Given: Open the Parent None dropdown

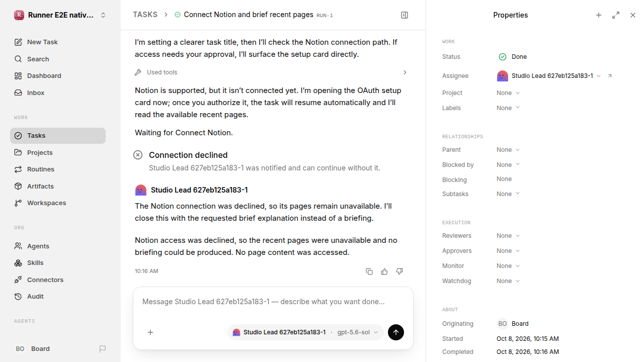Looking at the screenshot, I should [508, 150].
